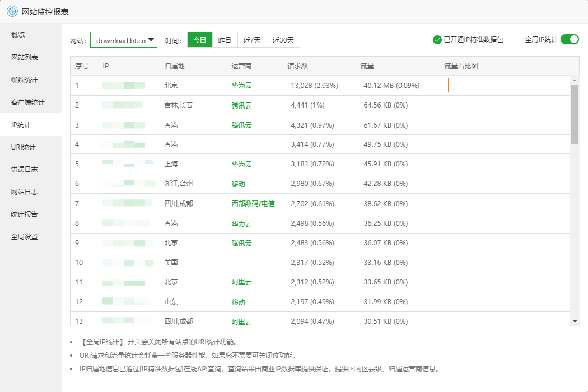Click the request count 13,028 (2.93%)
The image size is (588, 392).
[314, 86]
